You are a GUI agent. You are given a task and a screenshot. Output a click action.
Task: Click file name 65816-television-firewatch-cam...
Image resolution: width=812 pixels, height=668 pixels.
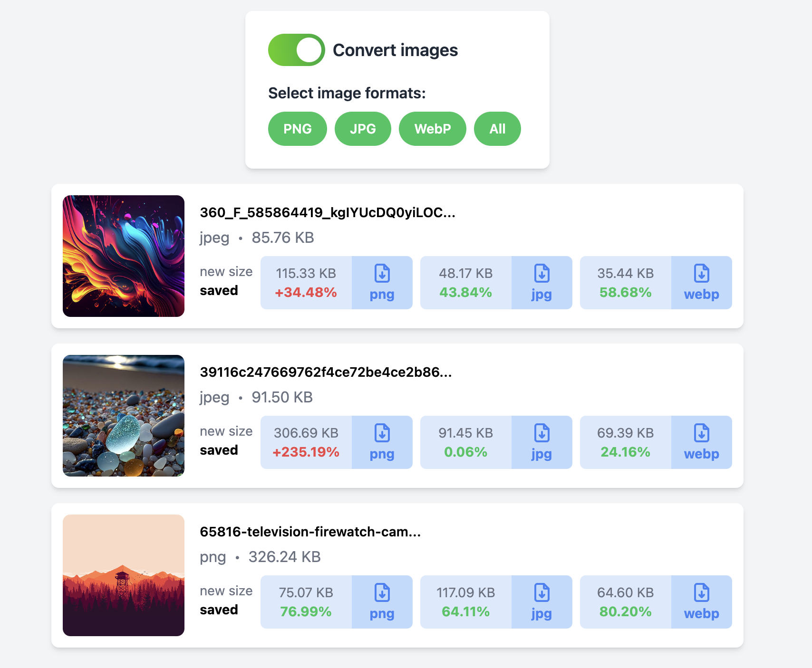click(x=310, y=532)
